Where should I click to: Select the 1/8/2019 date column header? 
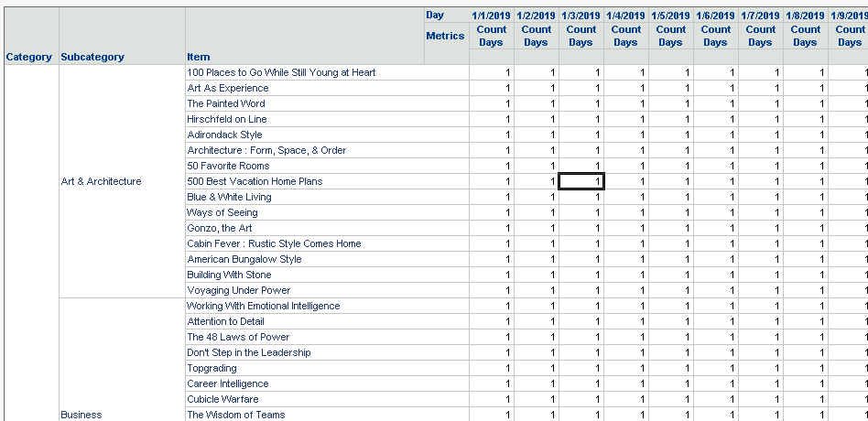[805, 16]
